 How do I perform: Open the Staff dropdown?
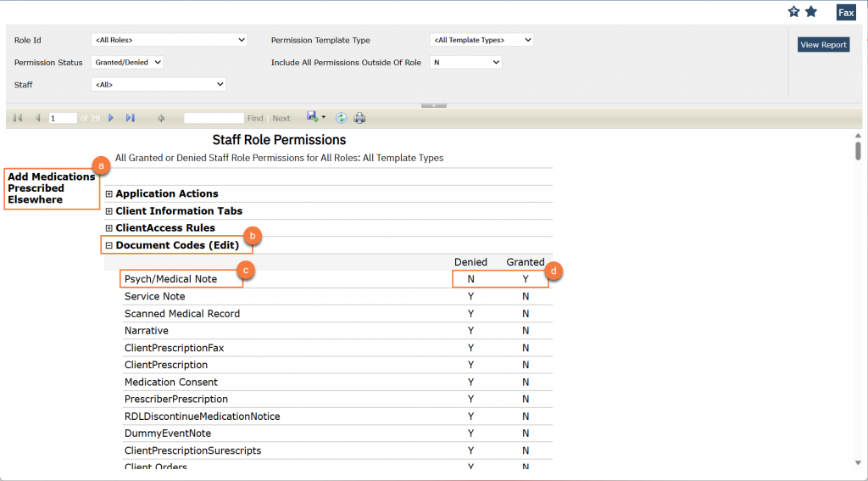[x=159, y=84]
